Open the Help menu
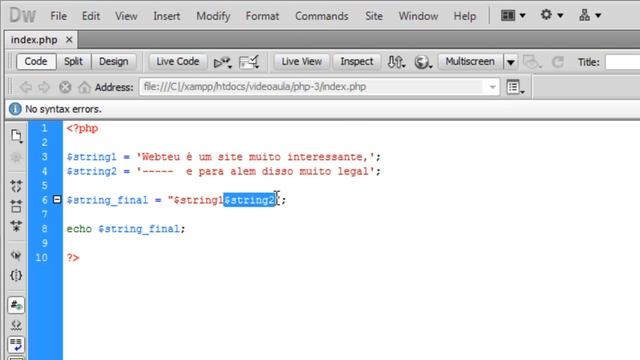 (465, 16)
